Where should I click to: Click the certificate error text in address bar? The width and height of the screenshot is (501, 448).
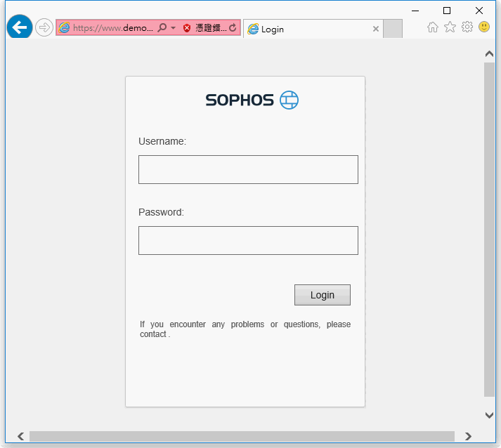pyautogui.click(x=211, y=28)
